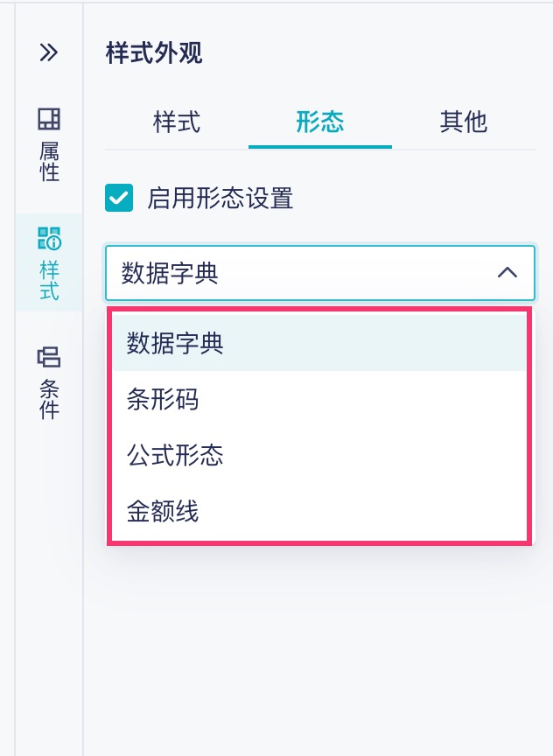Choose 条形码 from the dropdown list
This screenshot has width=553, height=756.
pos(163,399)
